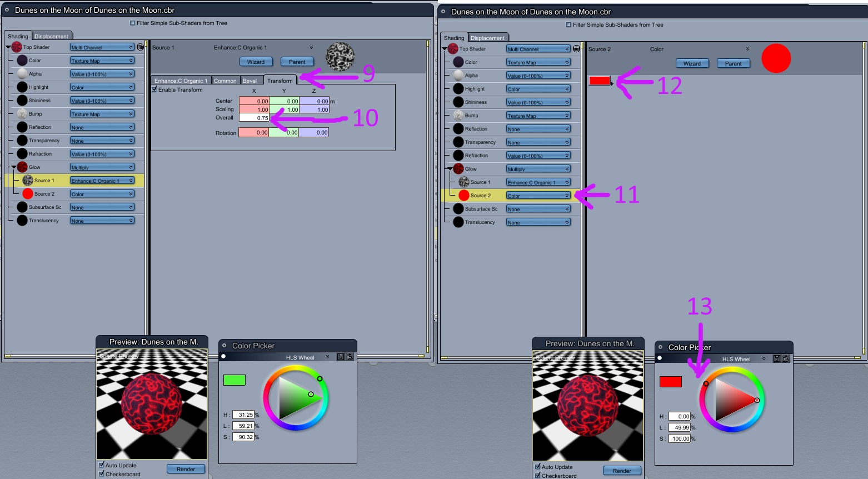Switch to the Displacement tab in the right window

pos(487,38)
